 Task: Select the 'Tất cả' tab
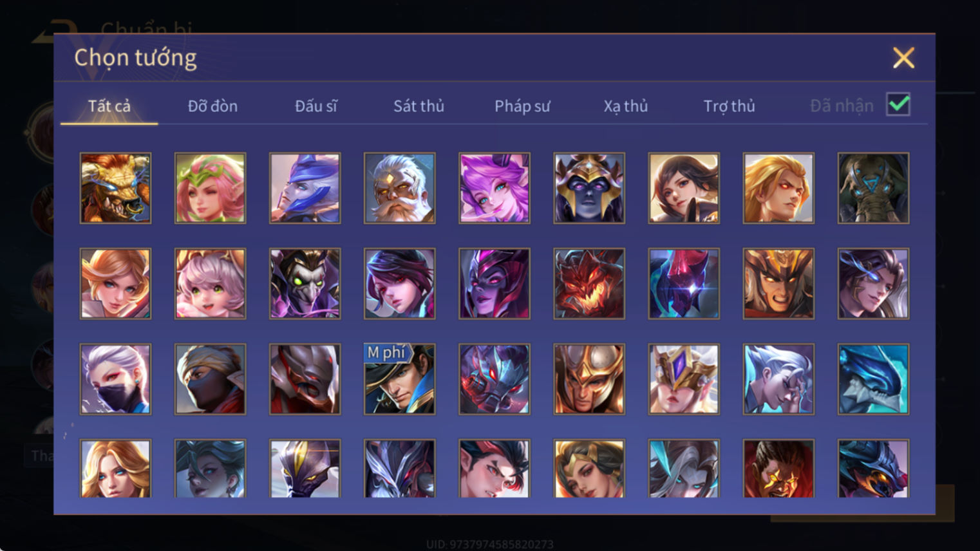point(109,106)
